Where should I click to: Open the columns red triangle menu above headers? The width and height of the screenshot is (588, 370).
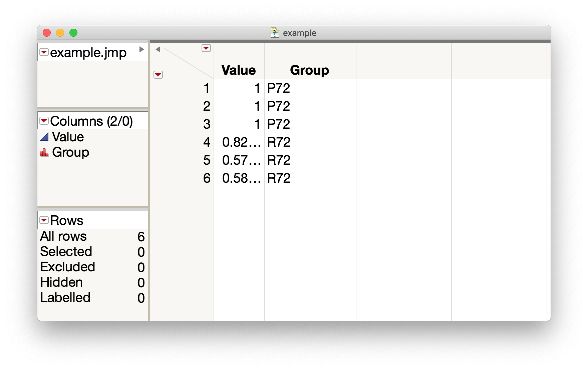point(206,48)
